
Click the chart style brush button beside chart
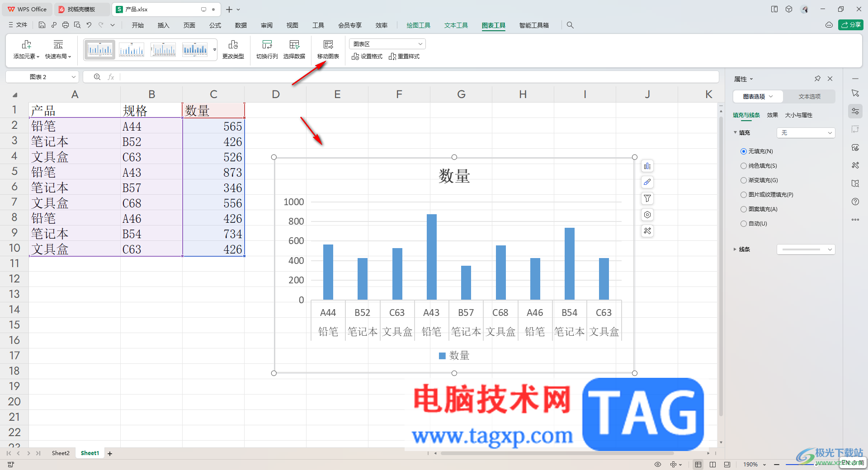click(647, 182)
